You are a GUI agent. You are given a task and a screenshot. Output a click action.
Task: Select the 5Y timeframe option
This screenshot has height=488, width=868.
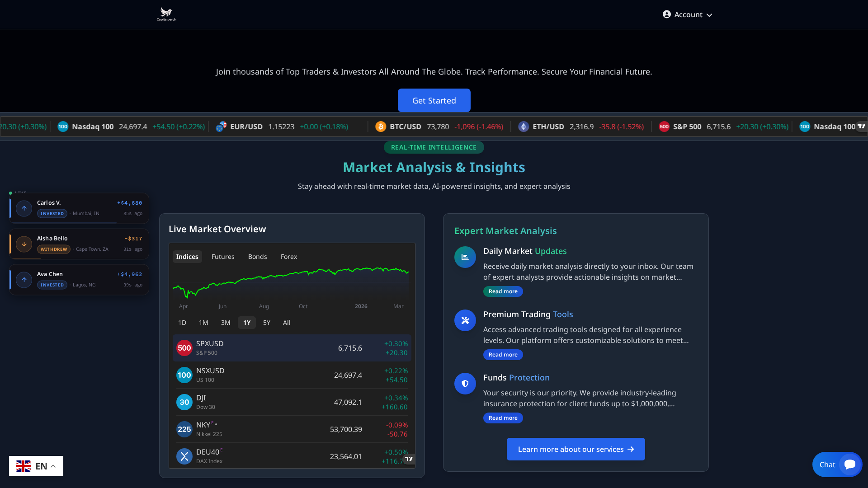point(266,323)
